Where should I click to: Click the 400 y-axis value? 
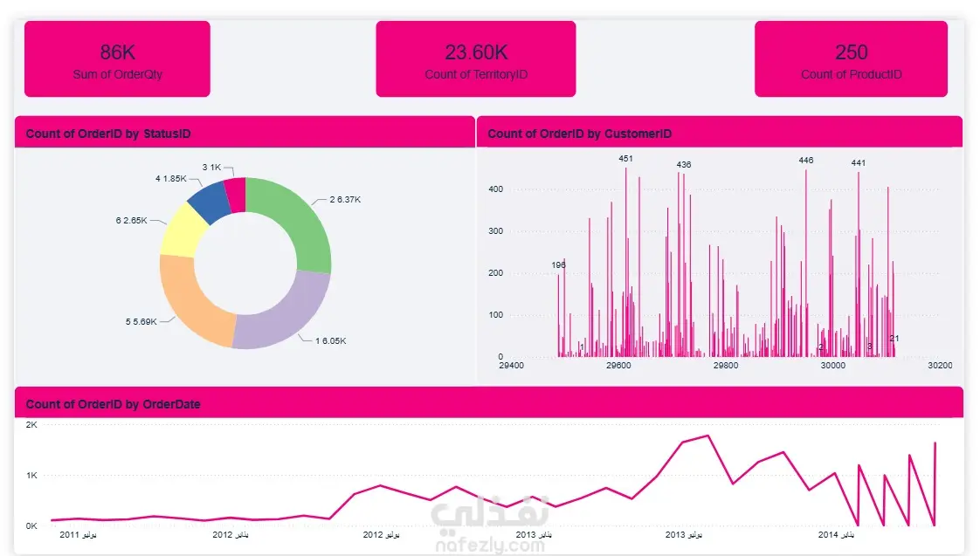coord(495,189)
